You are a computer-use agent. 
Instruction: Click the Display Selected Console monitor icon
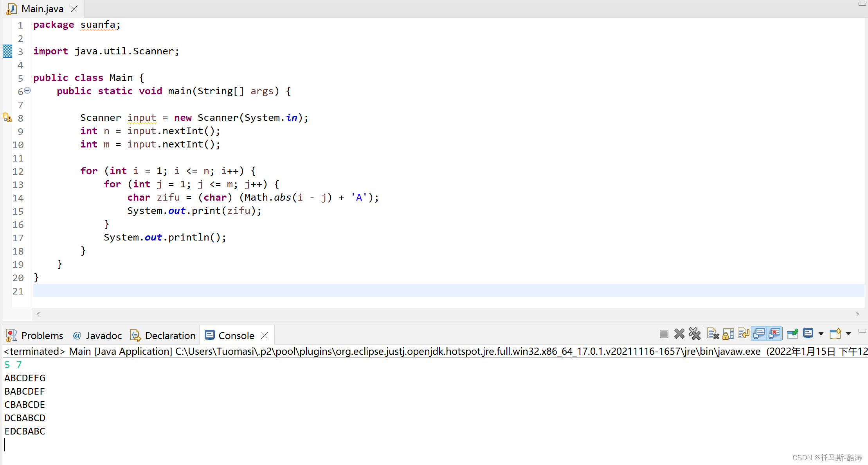808,334
